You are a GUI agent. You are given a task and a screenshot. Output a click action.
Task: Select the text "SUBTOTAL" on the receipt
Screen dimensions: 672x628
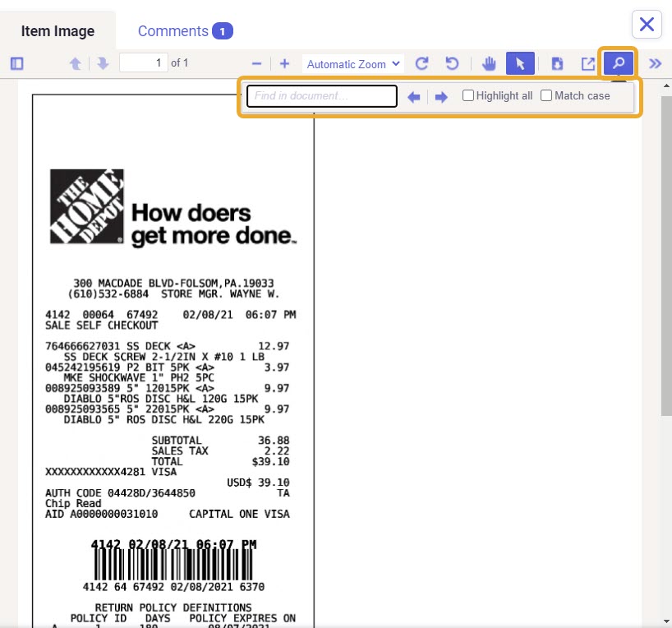click(176, 441)
